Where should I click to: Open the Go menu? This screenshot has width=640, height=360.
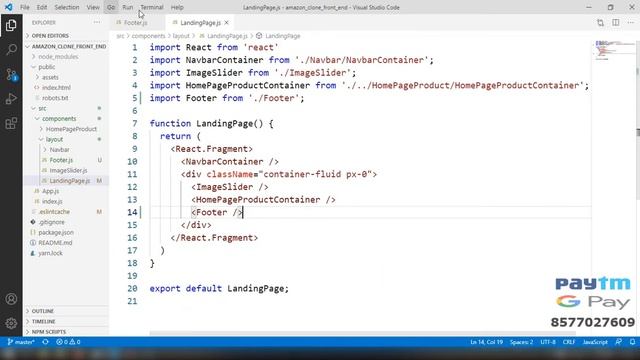111,7
